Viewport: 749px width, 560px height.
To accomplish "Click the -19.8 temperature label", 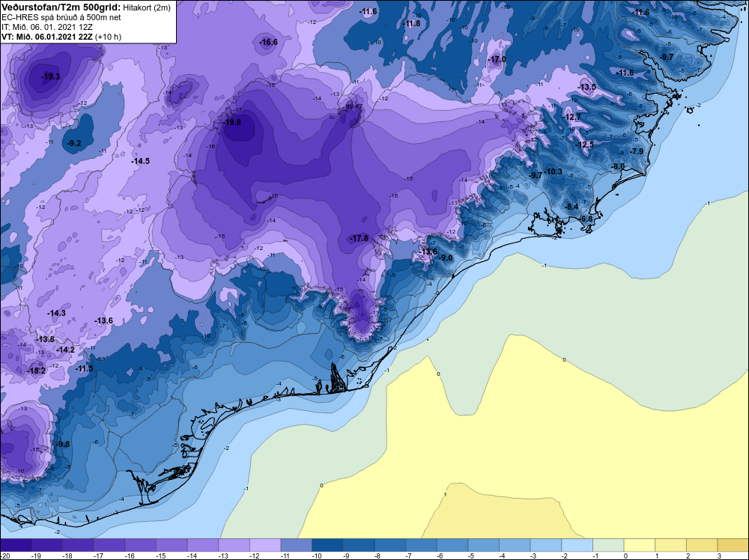I will pos(233,122).
